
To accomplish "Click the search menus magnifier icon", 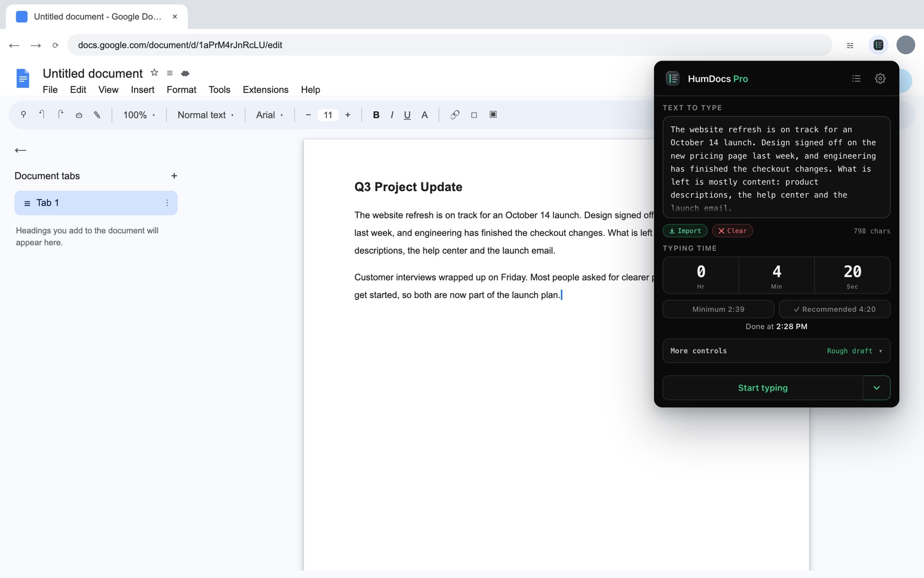I will [x=23, y=115].
